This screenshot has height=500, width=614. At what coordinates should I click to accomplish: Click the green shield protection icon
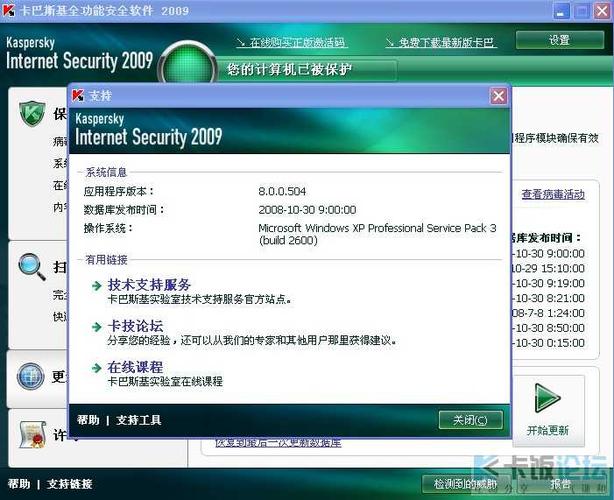point(32,114)
